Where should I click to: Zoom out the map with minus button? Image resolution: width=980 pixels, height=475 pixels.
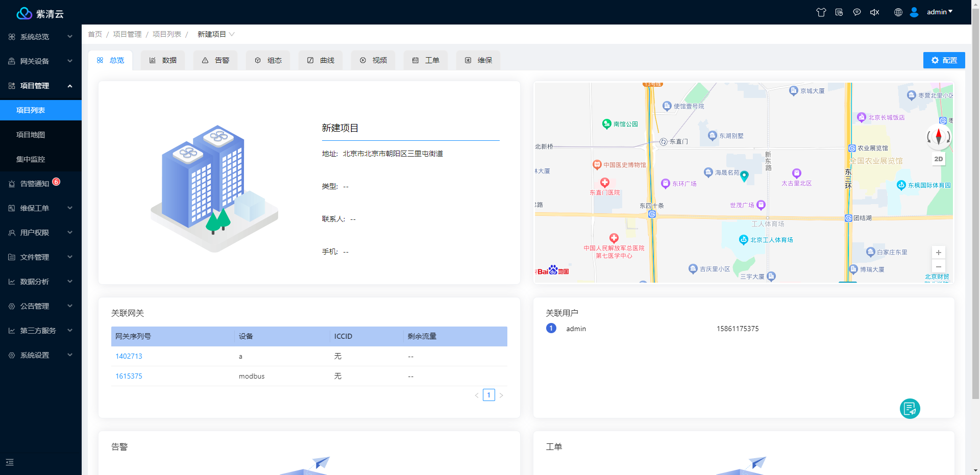(x=938, y=266)
